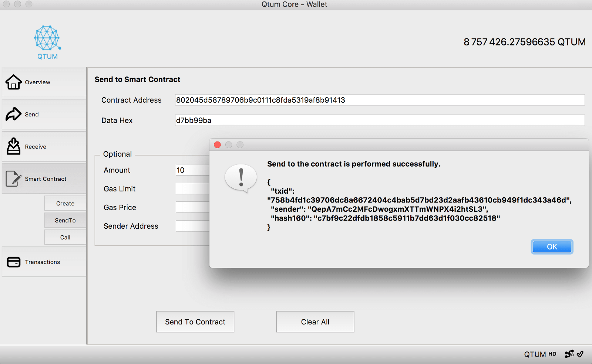The height and width of the screenshot is (364, 592).
Task: Open the Call contract sub-page
Action: (65, 237)
